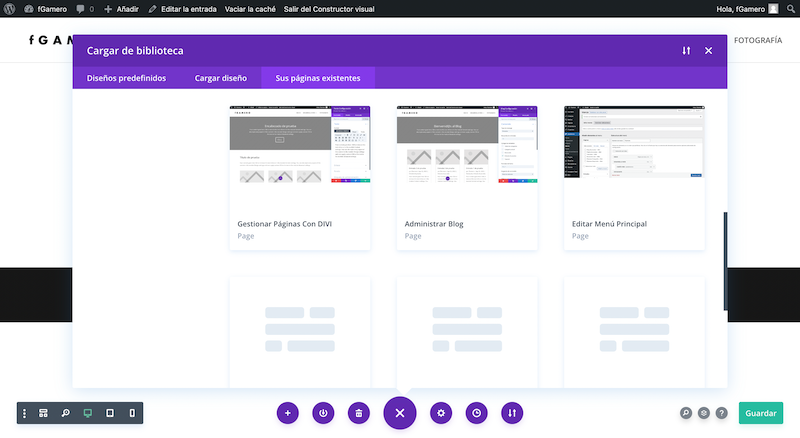
Task: Click the purple power save-to-library button
Action: click(x=323, y=413)
